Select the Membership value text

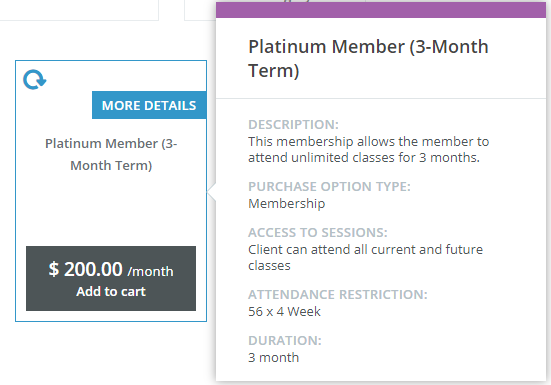287,203
